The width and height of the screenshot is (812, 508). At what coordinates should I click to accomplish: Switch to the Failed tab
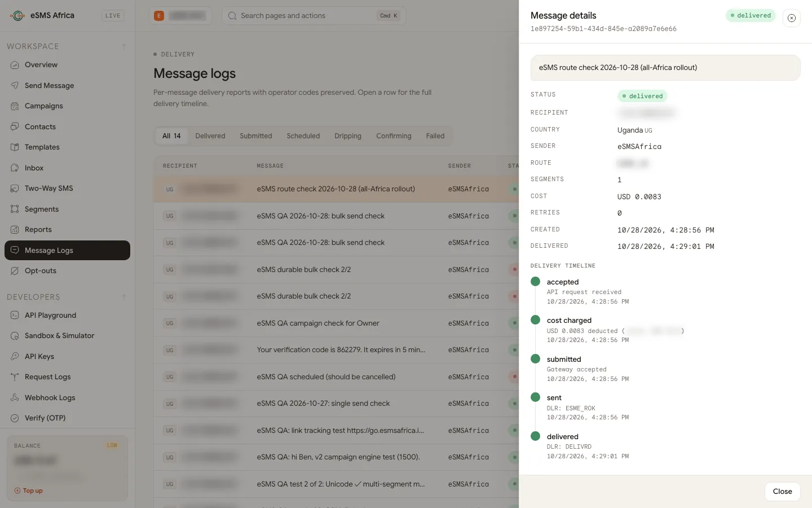(x=435, y=136)
